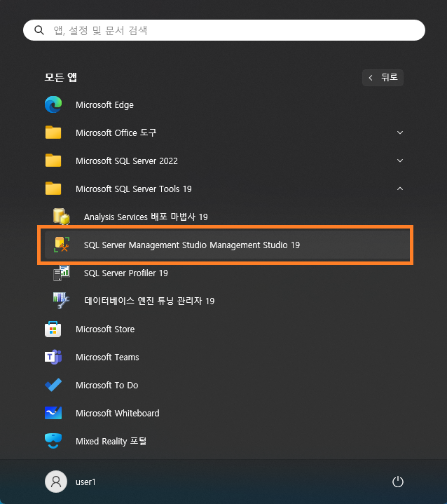This screenshot has width=447, height=504.
Task: Expand Microsoft Office 도구 chevron
Action: tap(400, 132)
